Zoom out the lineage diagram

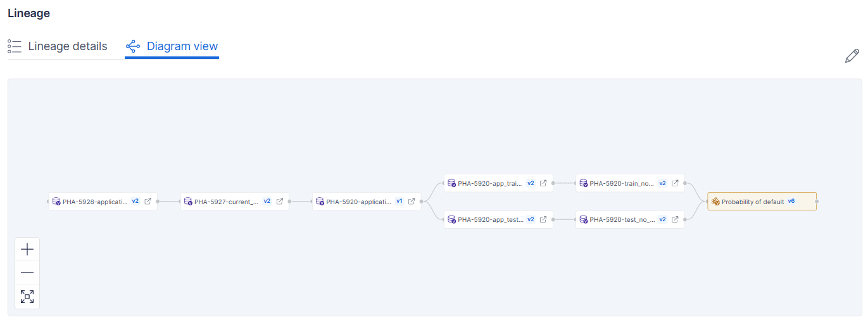[x=27, y=273]
